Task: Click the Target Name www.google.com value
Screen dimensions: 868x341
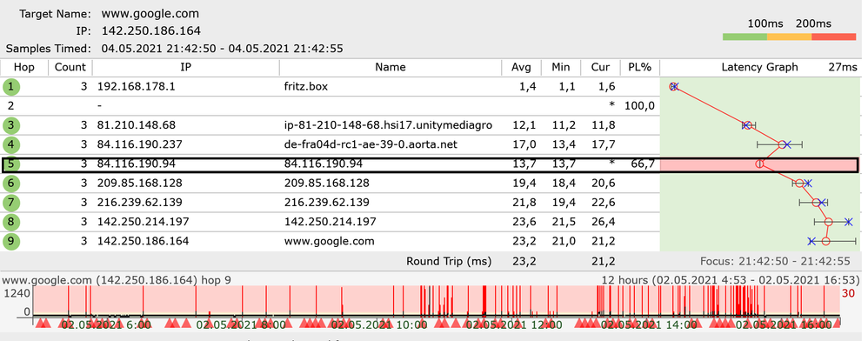Action: pyautogui.click(x=150, y=14)
